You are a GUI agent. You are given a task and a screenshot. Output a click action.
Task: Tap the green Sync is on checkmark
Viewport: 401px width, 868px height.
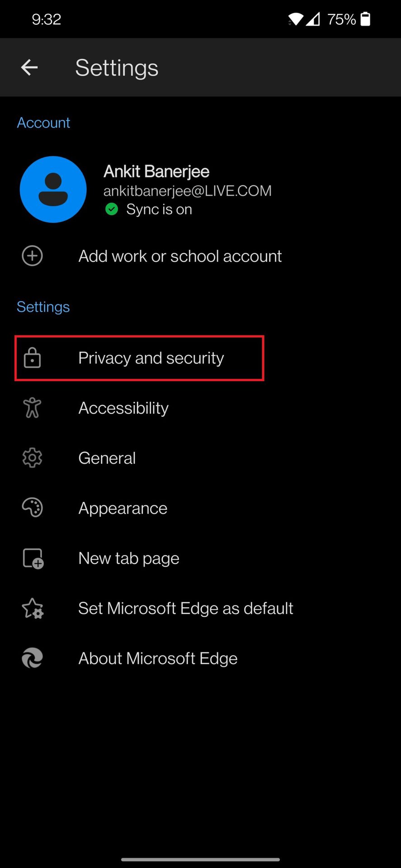[112, 209]
